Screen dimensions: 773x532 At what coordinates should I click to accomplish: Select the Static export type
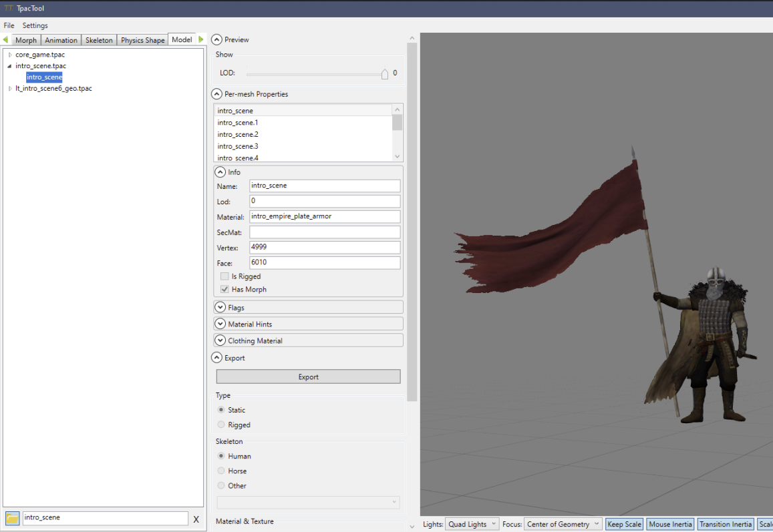coord(221,410)
